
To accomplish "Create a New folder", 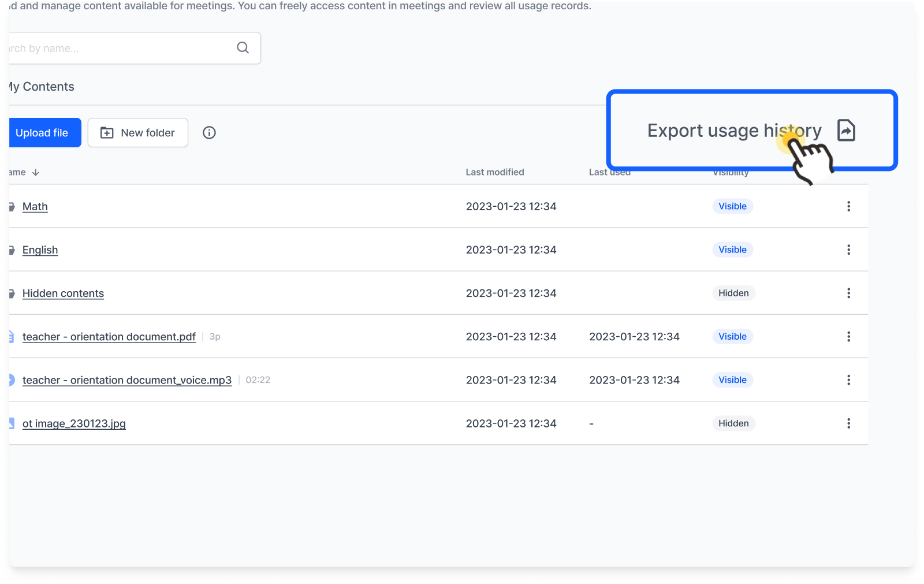I will click(x=138, y=133).
